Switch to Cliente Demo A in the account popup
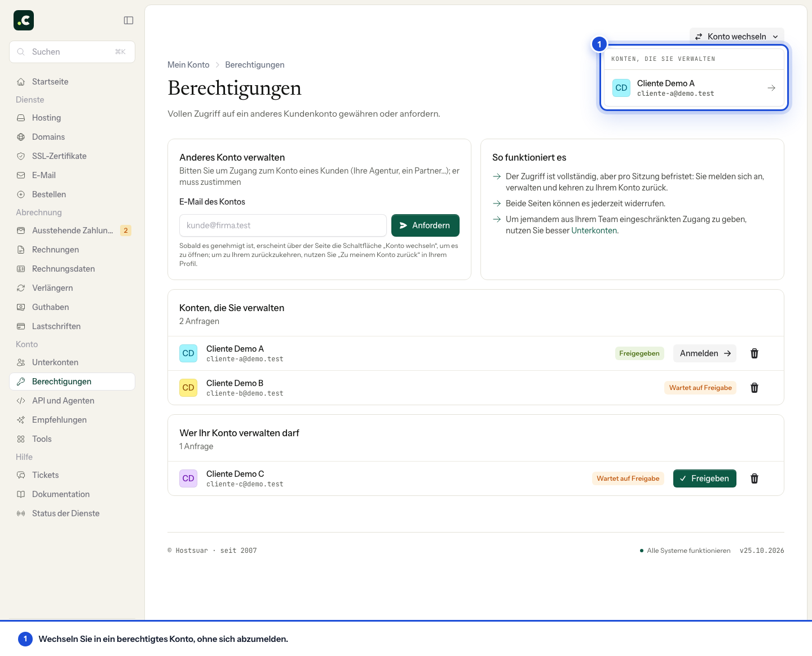The width and height of the screenshot is (812, 656). click(x=694, y=88)
